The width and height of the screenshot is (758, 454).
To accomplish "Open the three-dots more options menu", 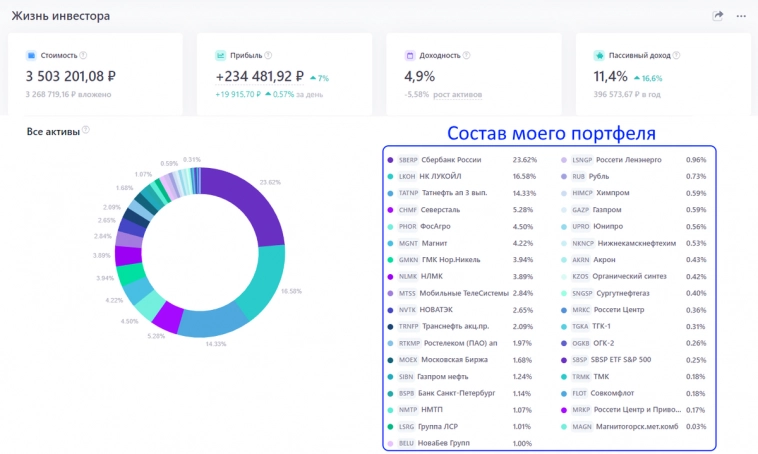I will tap(741, 16).
